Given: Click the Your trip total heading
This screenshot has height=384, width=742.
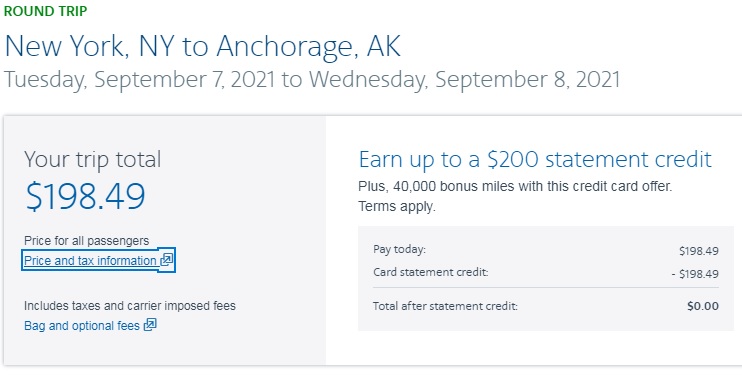Looking at the screenshot, I should [x=93, y=160].
